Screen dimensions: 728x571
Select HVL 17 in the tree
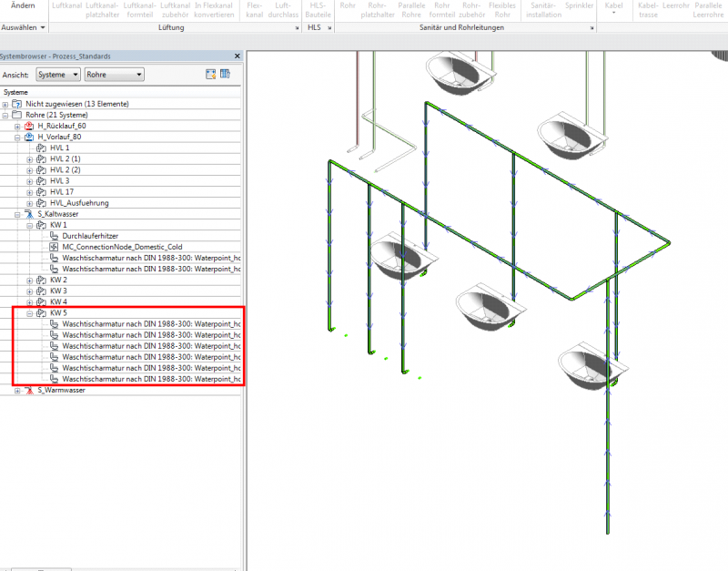[x=62, y=192]
